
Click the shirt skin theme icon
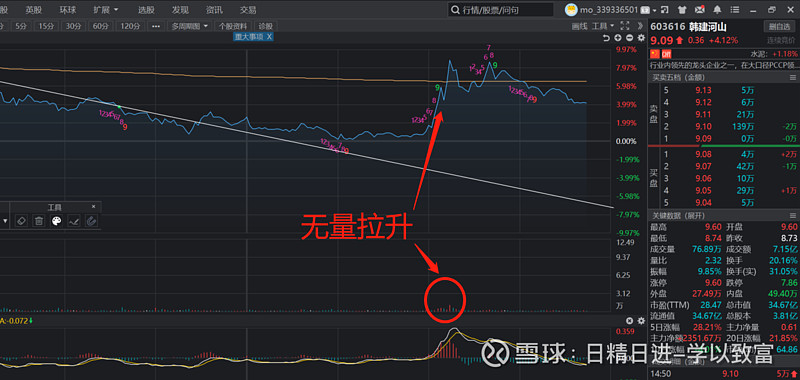coord(682,10)
